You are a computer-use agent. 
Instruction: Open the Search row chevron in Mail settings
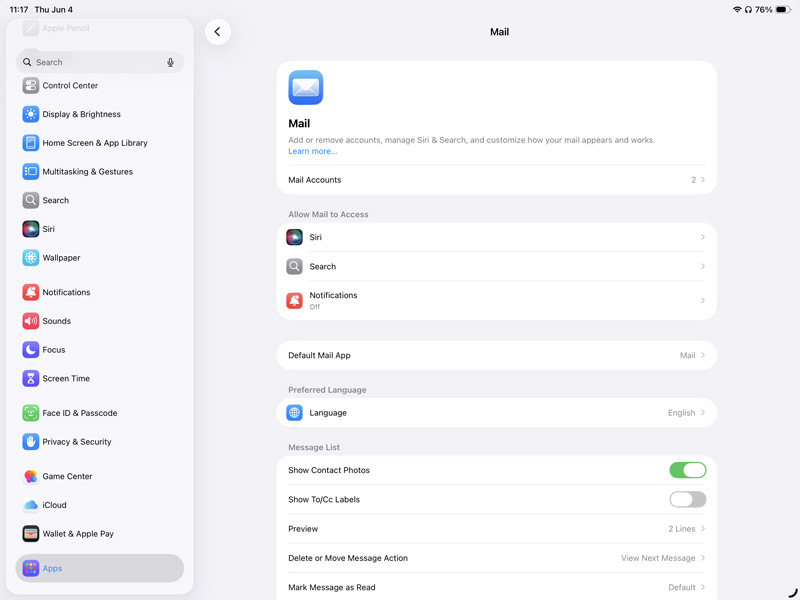click(703, 266)
